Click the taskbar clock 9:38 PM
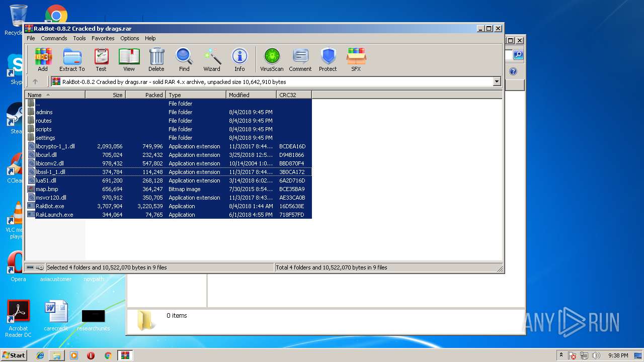Image resolution: width=644 pixels, height=362 pixels. pos(618,355)
